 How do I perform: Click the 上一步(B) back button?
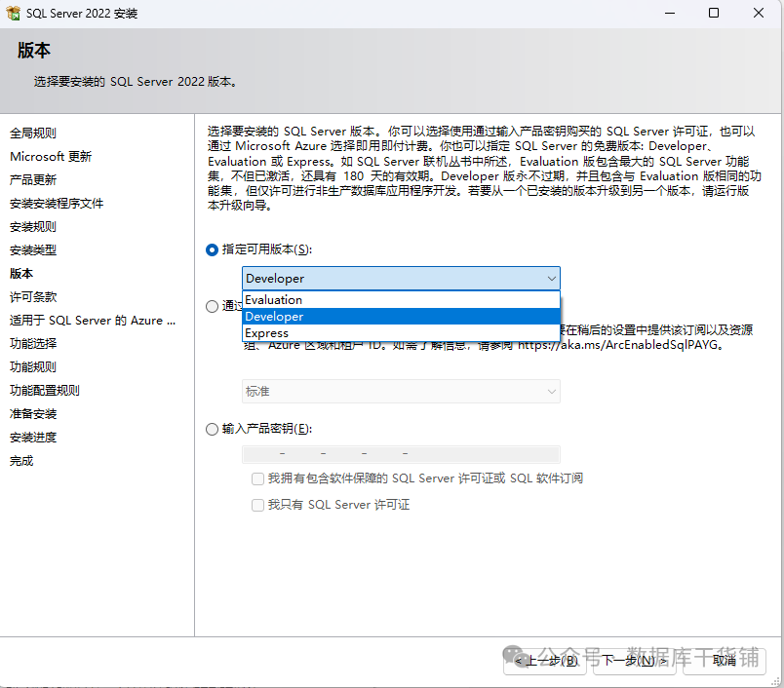pyautogui.click(x=544, y=661)
